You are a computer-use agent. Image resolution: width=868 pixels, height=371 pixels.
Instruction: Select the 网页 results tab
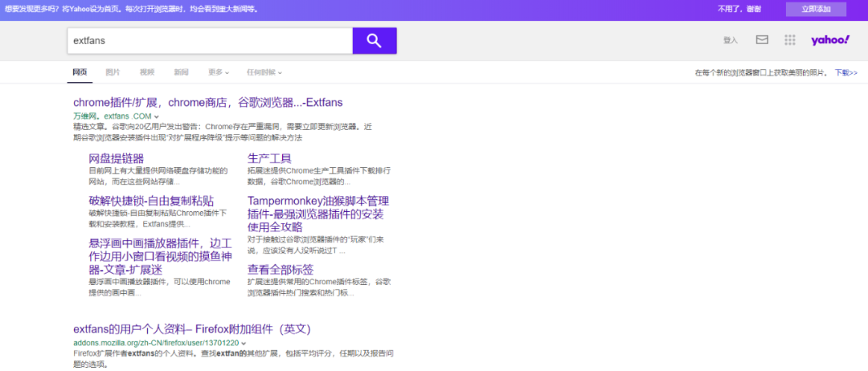click(80, 72)
